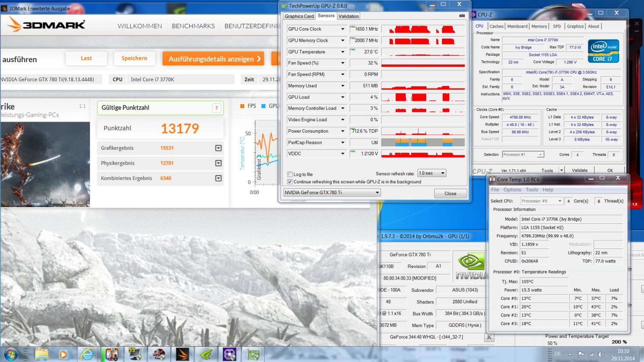Image resolution: width=644 pixels, height=362 pixels.
Task: Open CPU-Z SPD tab
Action: pyautogui.click(x=557, y=26)
